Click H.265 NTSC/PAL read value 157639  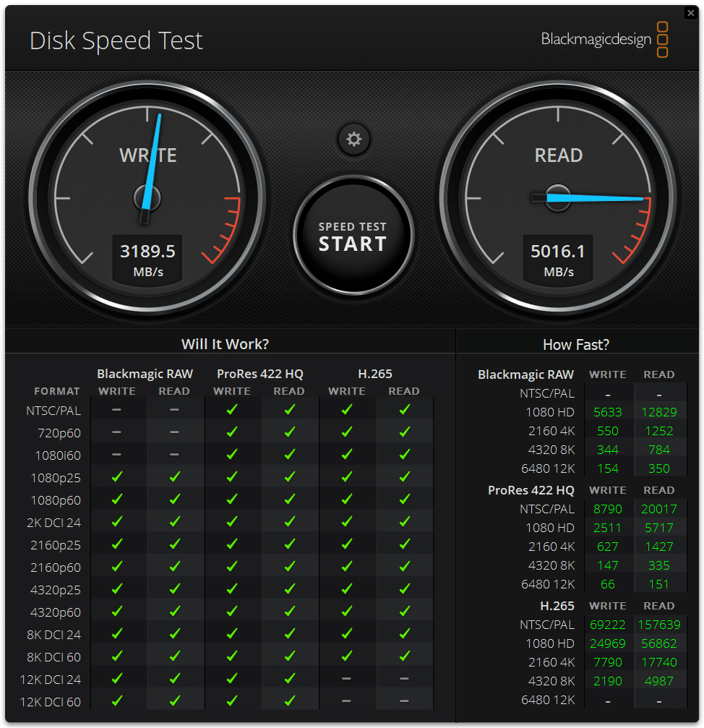coord(659,625)
